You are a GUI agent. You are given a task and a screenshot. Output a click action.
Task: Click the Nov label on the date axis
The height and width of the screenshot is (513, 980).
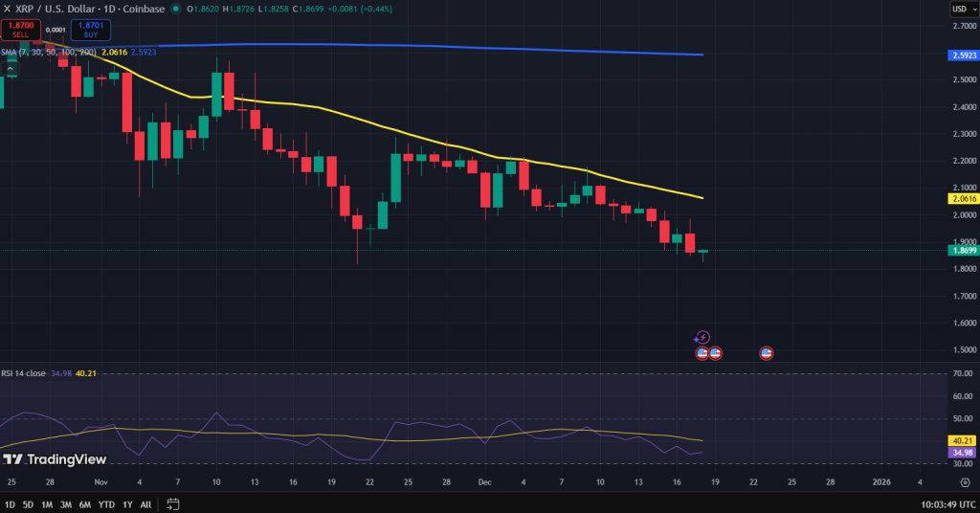pyautogui.click(x=100, y=482)
